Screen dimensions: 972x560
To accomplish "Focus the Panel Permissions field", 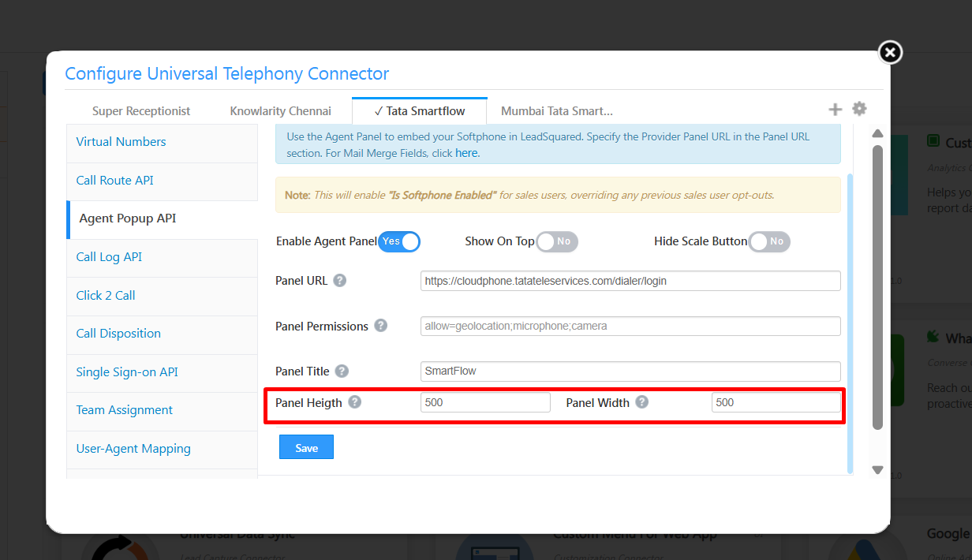I will click(x=630, y=326).
